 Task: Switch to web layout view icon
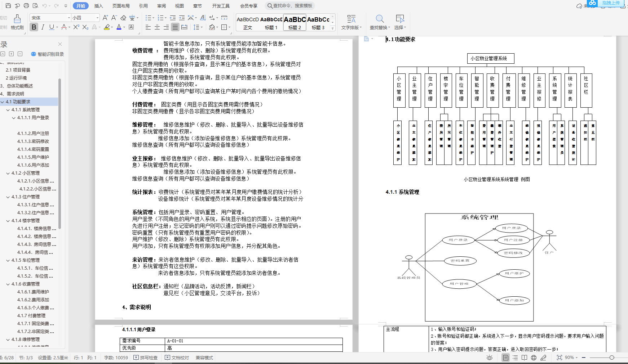[x=534, y=358]
